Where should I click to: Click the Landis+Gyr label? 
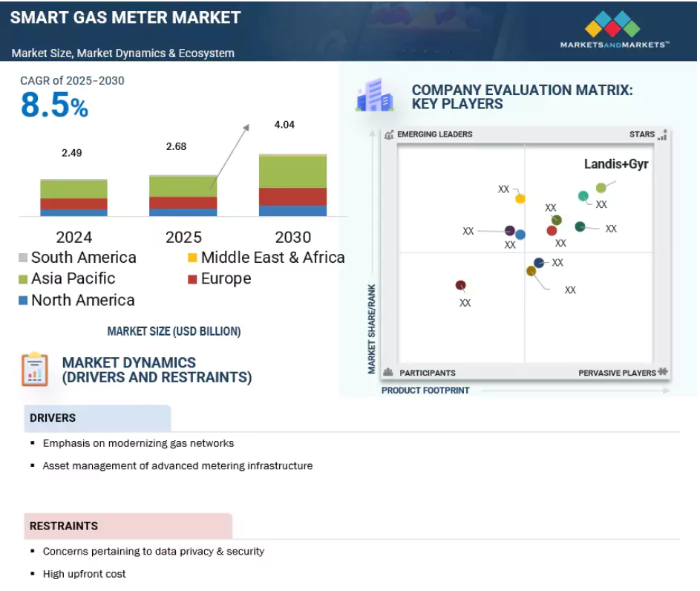coord(616,164)
